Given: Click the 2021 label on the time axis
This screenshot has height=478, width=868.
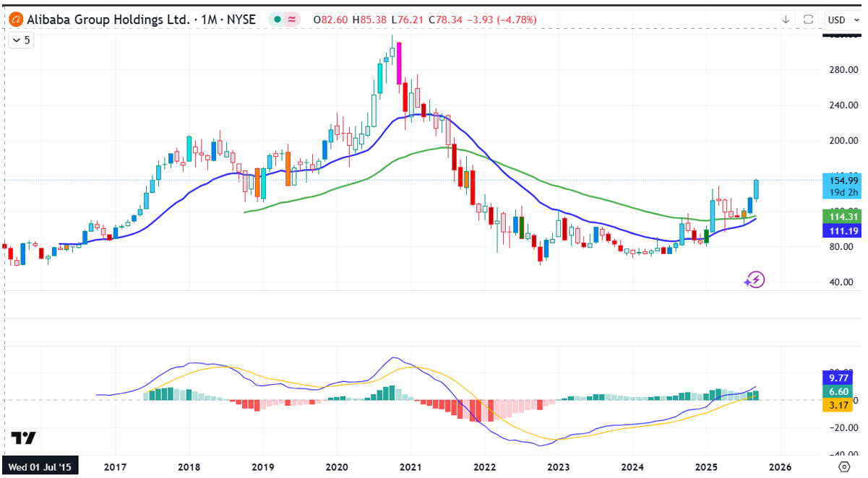Looking at the screenshot, I should [411, 467].
